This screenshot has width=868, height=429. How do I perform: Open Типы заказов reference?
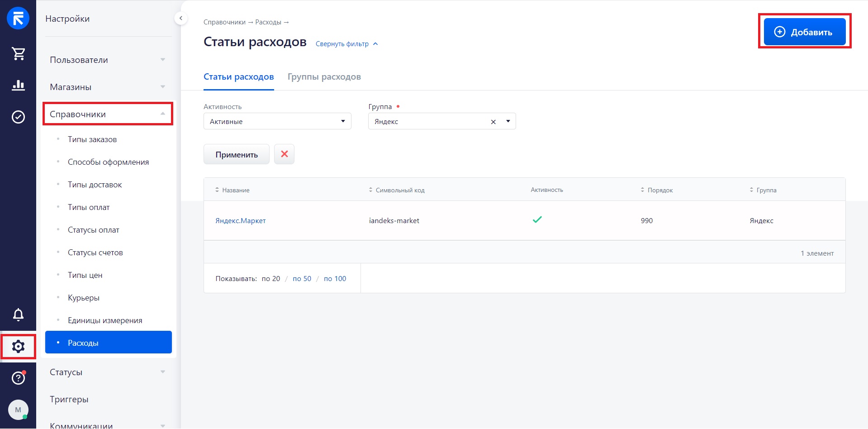coord(92,139)
